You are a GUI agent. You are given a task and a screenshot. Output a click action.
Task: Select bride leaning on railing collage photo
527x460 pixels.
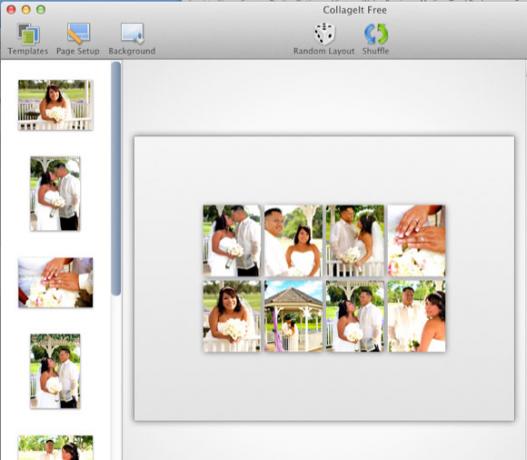click(232, 316)
